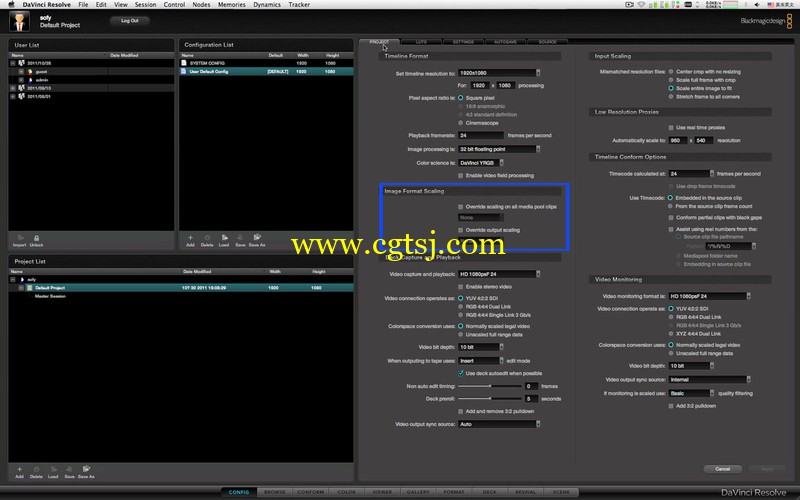
Task: Open the Tracker menu
Action: pyautogui.click(x=299, y=5)
